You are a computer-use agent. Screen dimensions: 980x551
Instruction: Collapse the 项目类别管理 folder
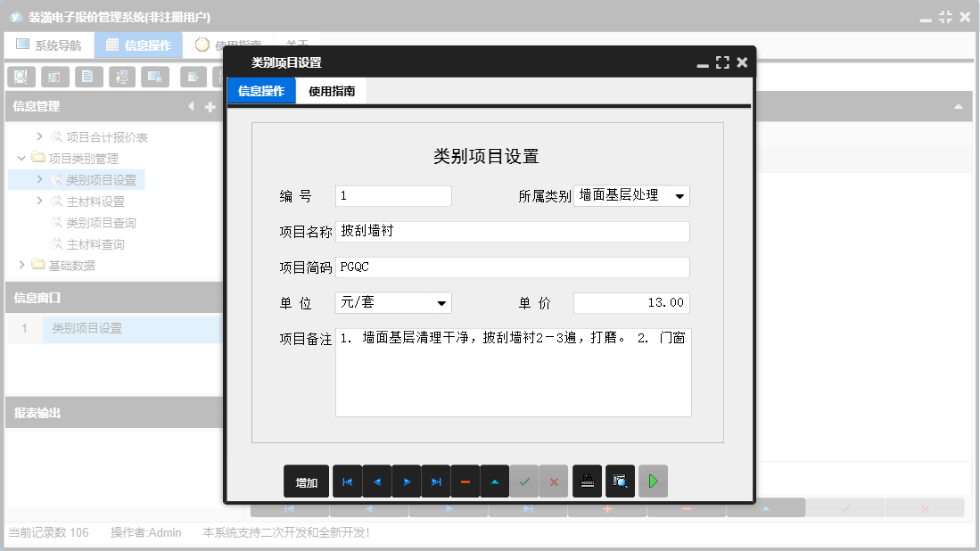click(x=21, y=157)
